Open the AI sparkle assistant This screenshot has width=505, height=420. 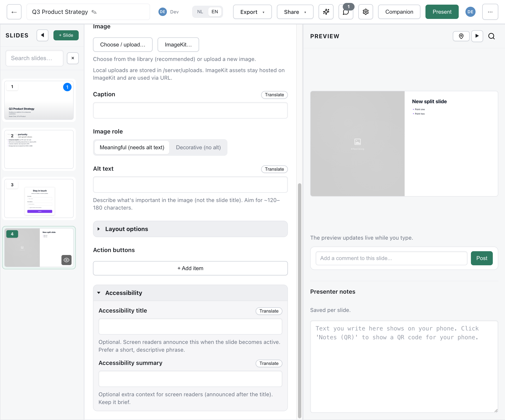[326, 12]
